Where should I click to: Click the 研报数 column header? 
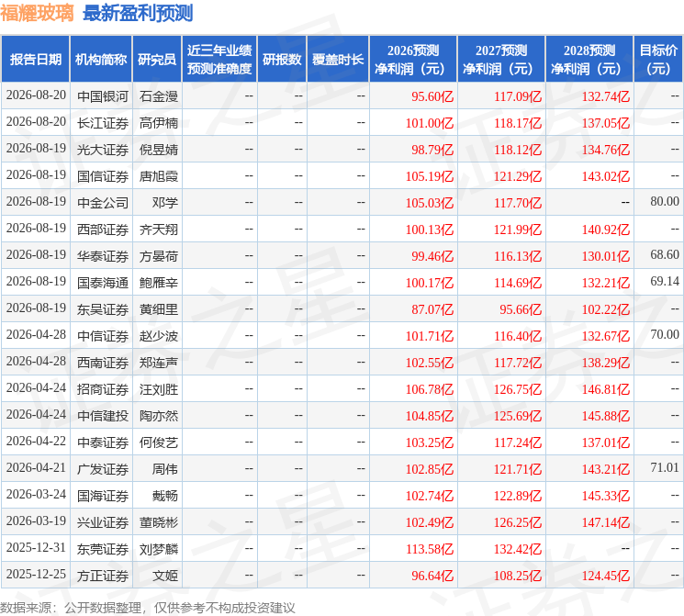(282, 59)
